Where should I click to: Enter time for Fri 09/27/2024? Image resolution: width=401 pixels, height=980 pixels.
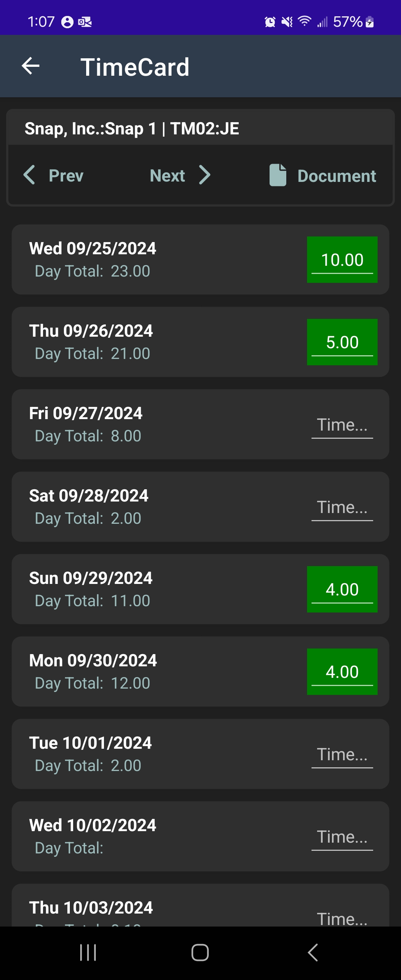coord(342,425)
